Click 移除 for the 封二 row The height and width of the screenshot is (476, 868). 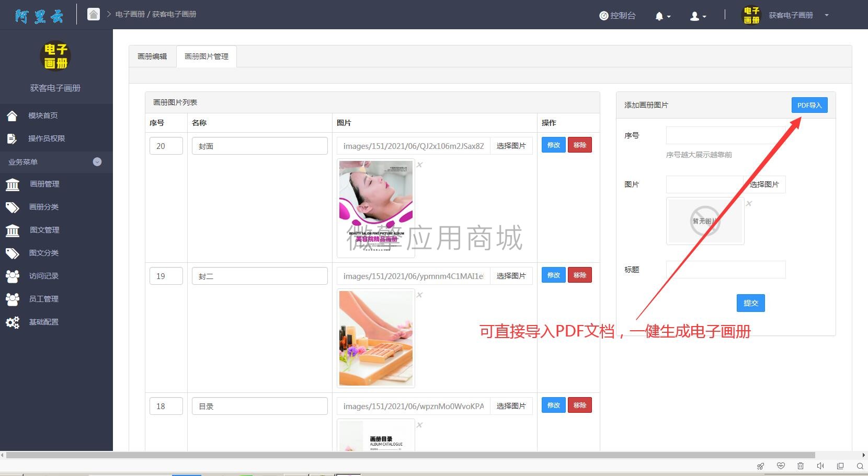point(580,275)
